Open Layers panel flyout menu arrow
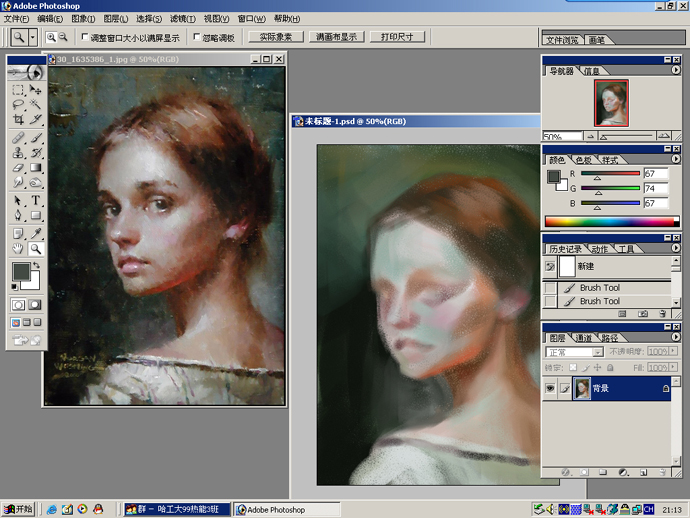Image resolution: width=690 pixels, height=518 pixels. click(675, 337)
